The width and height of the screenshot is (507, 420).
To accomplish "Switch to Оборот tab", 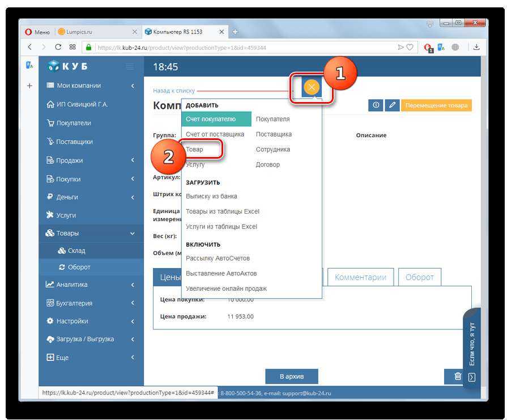I will pyautogui.click(x=419, y=277).
